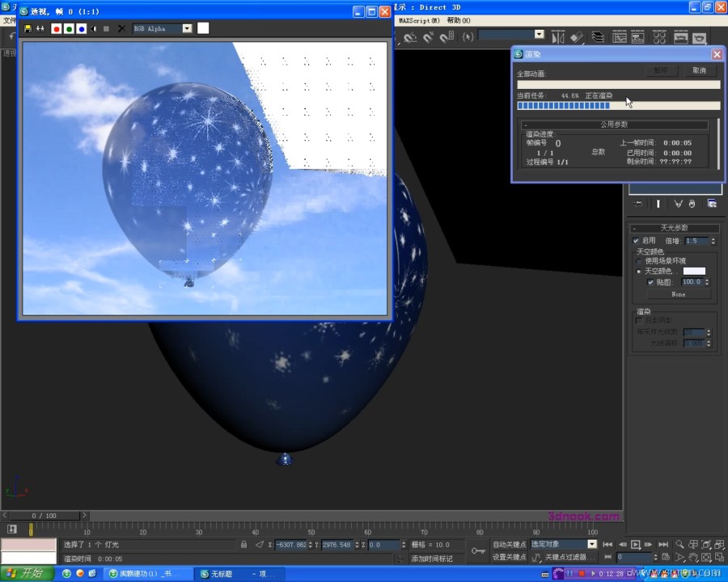The height and width of the screenshot is (582, 728).
Task: Expand the 选定对象 key filter dropdown
Action: point(592,544)
